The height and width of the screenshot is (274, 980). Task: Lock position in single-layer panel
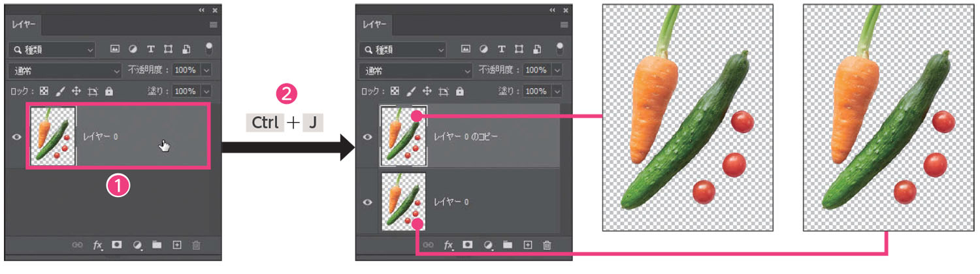point(76,91)
